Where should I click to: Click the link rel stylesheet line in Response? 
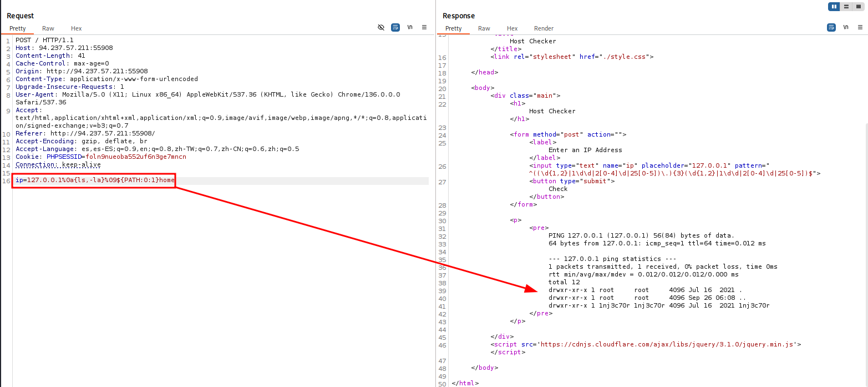[572, 57]
